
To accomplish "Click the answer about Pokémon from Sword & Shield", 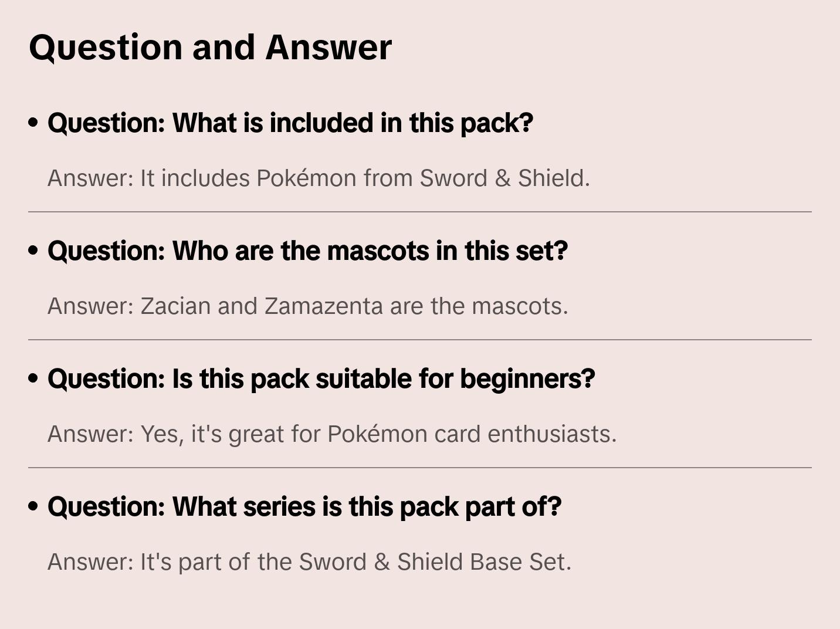I will [x=319, y=178].
